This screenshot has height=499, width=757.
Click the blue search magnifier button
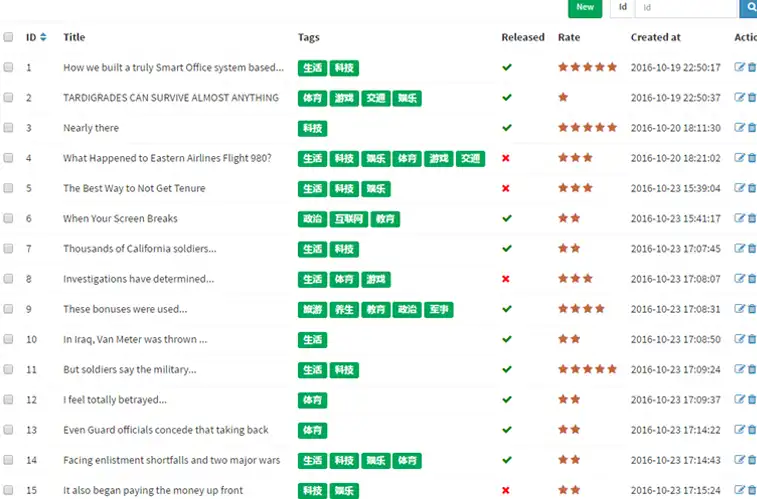[748, 7]
